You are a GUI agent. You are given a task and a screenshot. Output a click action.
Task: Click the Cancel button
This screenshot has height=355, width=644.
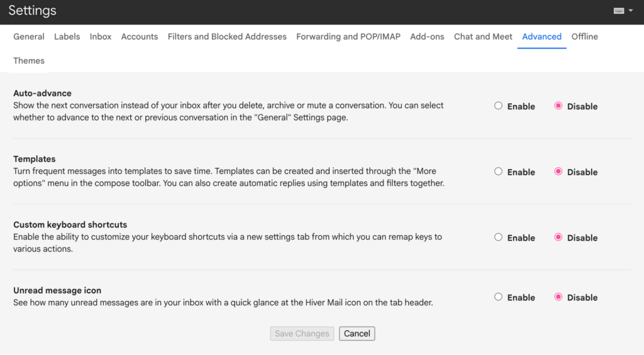click(357, 334)
